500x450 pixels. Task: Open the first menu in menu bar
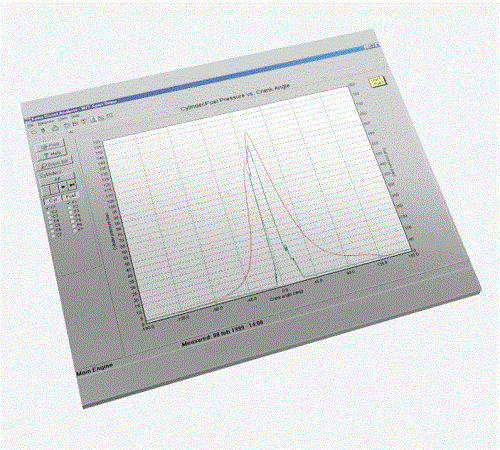(29, 125)
